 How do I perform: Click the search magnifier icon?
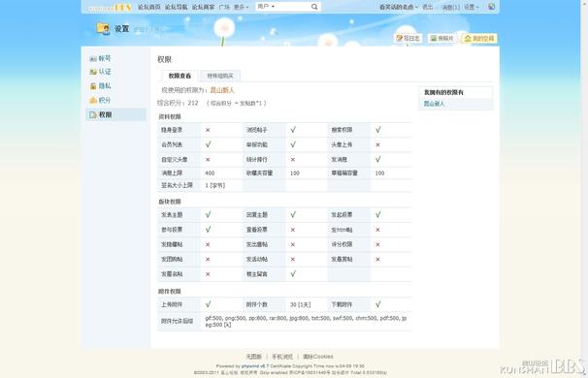coord(314,7)
